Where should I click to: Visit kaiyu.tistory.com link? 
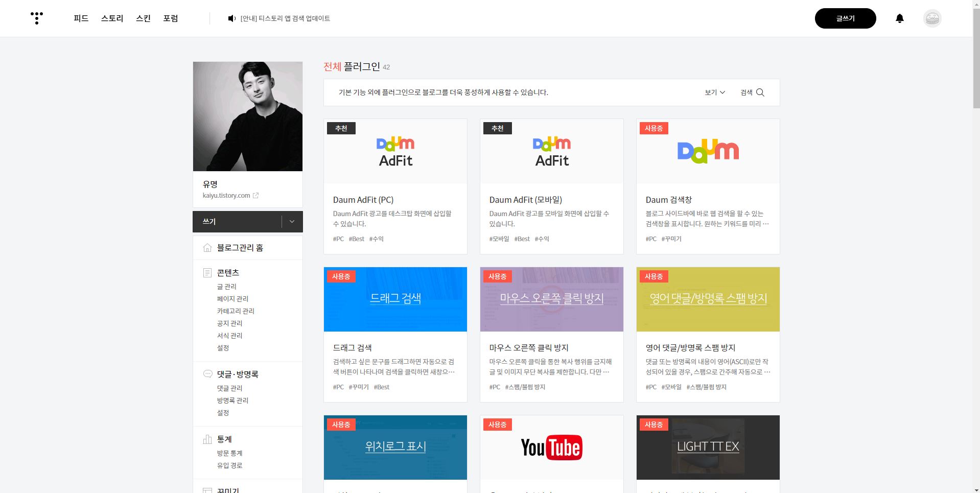pos(226,196)
